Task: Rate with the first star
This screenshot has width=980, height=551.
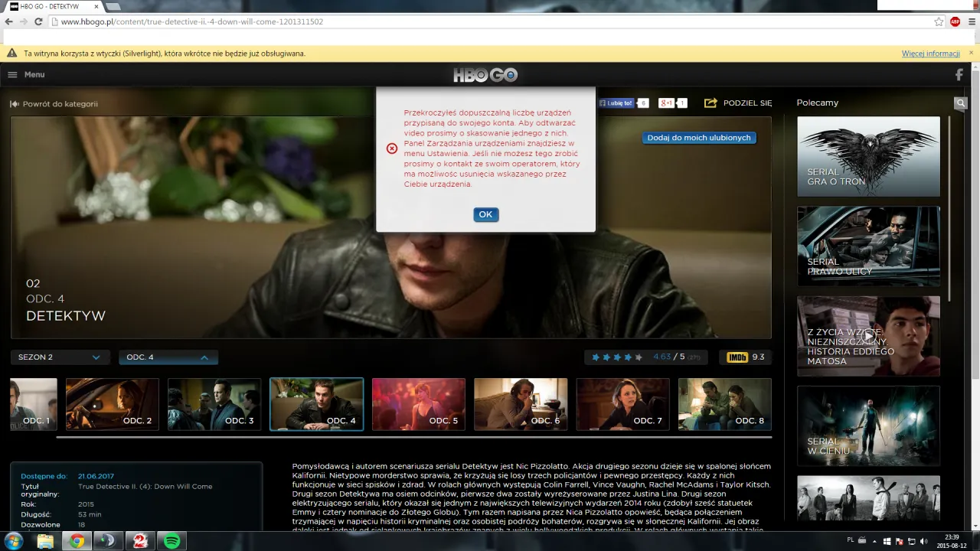Action: tap(596, 357)
